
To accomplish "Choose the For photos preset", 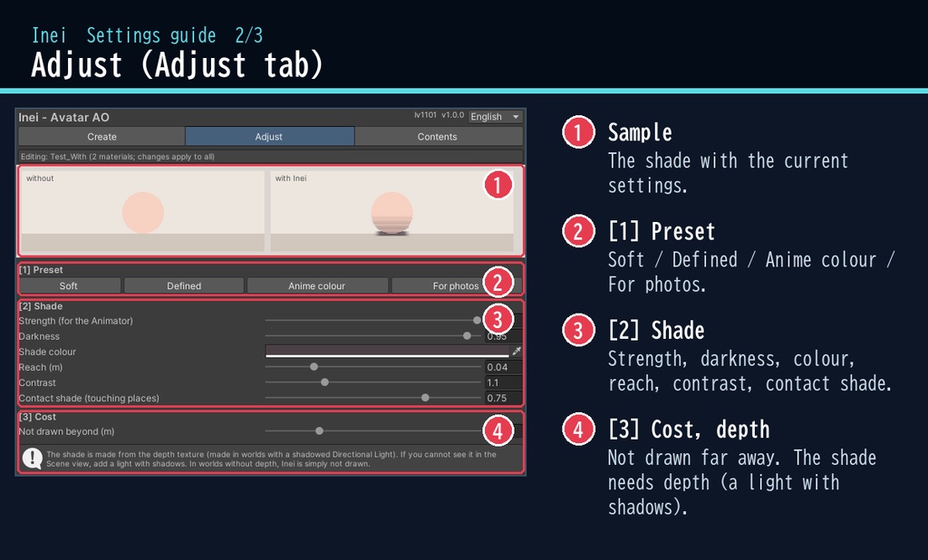I will click(x=456, y=286).
